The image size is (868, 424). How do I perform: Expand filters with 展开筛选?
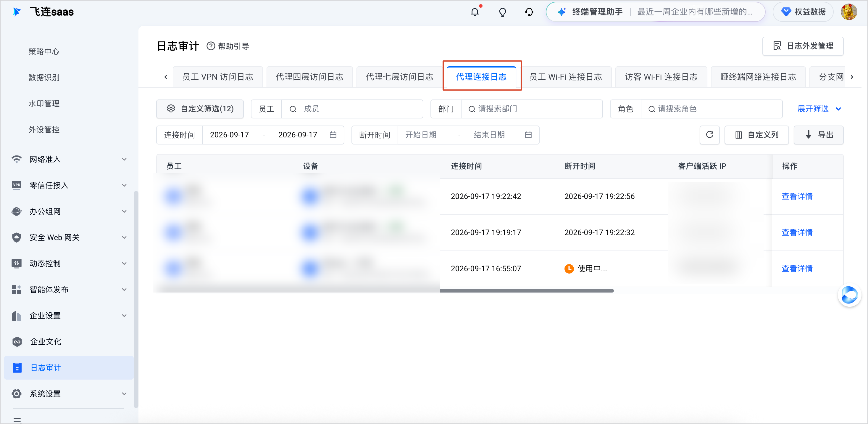(819, 109)
